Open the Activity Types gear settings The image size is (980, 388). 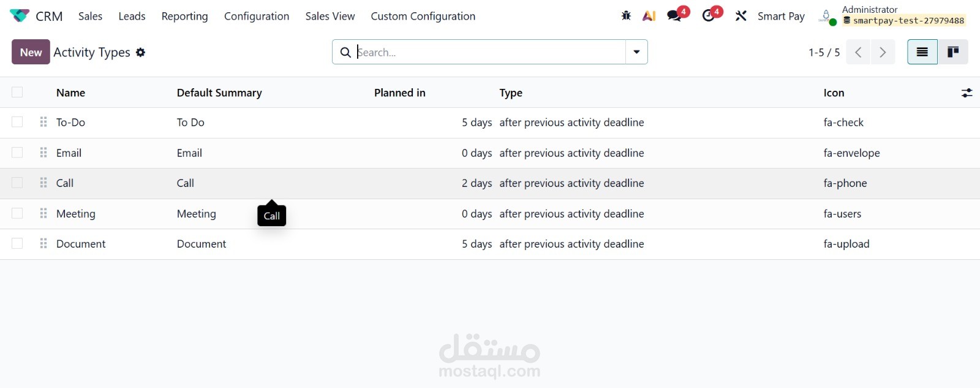[x=141, y=53]
